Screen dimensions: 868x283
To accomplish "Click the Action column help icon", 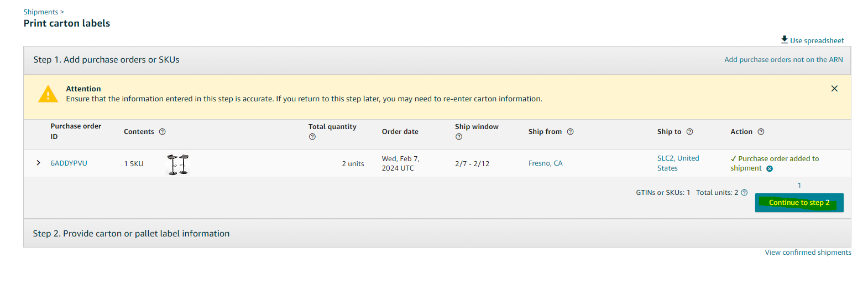I will [x=761, y=132].
